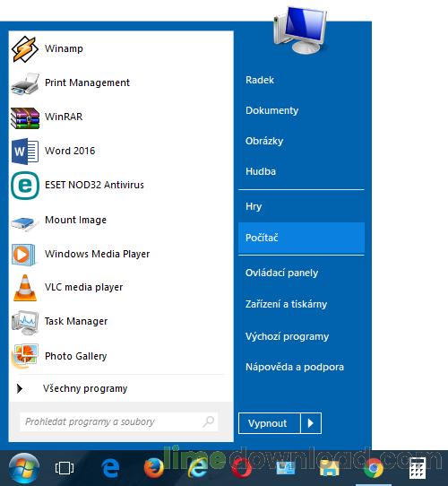448x486 pixels.
Task: Click the Word 2016 label
Action: coord(70,151)
